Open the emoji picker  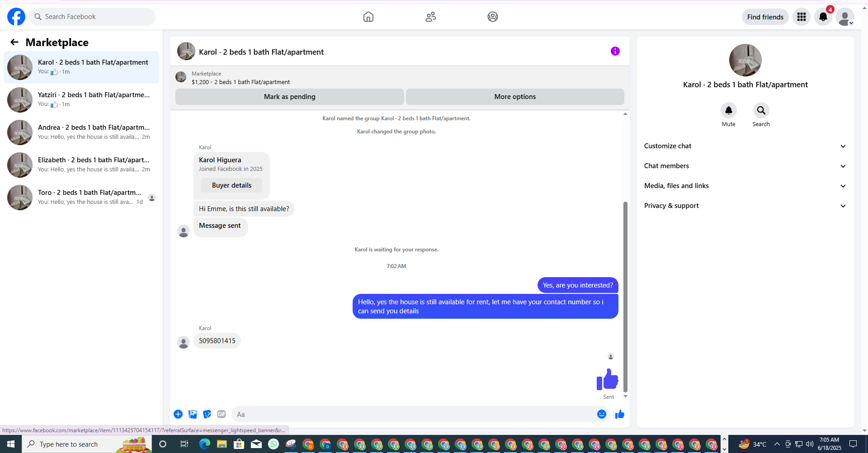pos(602,414)
